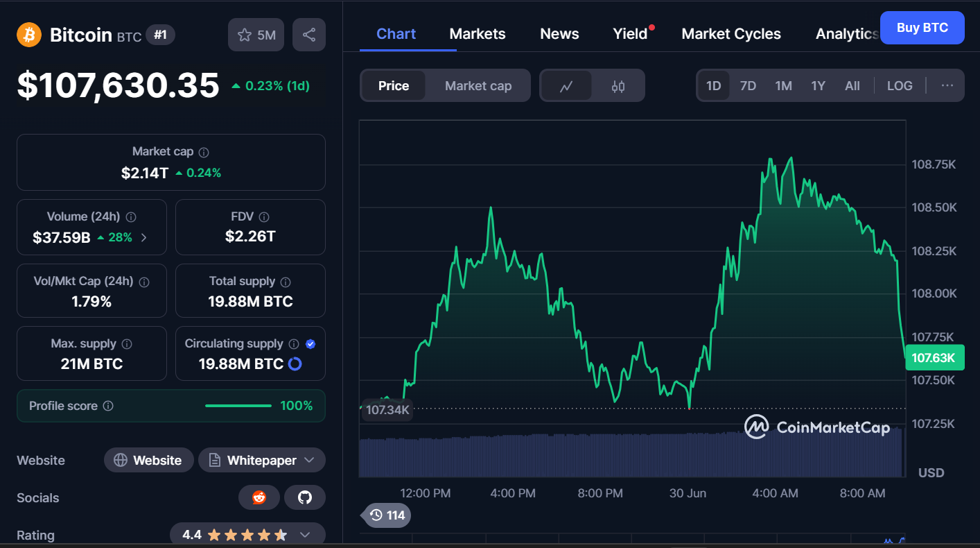Screen dimensions: 980x548
Task: Switch to candlestick chart view
Action: 618,86
